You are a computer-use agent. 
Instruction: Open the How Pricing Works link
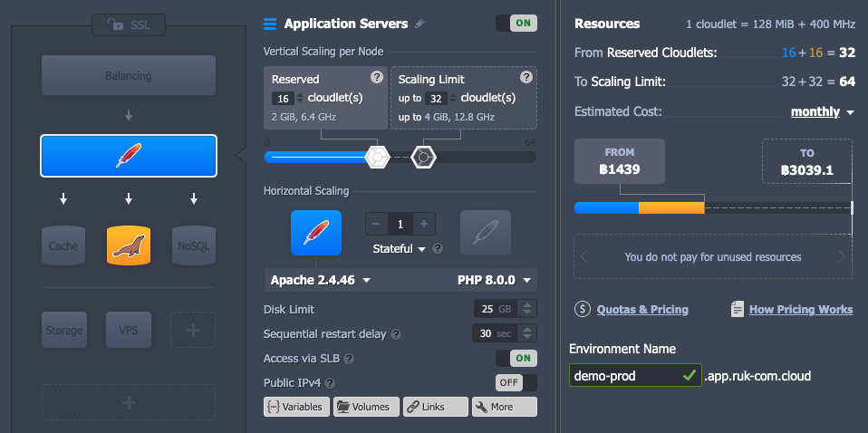[801, 310]
